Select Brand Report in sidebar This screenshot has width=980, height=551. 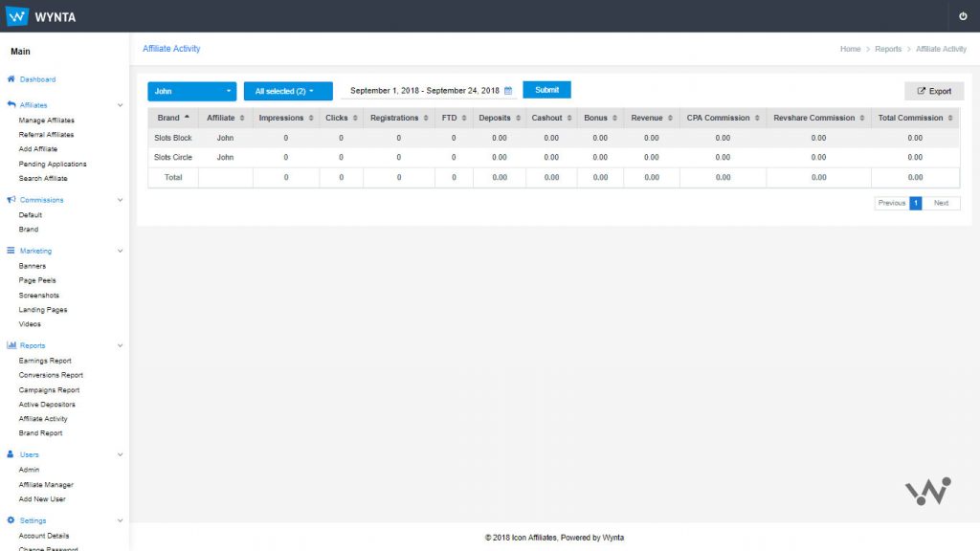tap(40, 433)
